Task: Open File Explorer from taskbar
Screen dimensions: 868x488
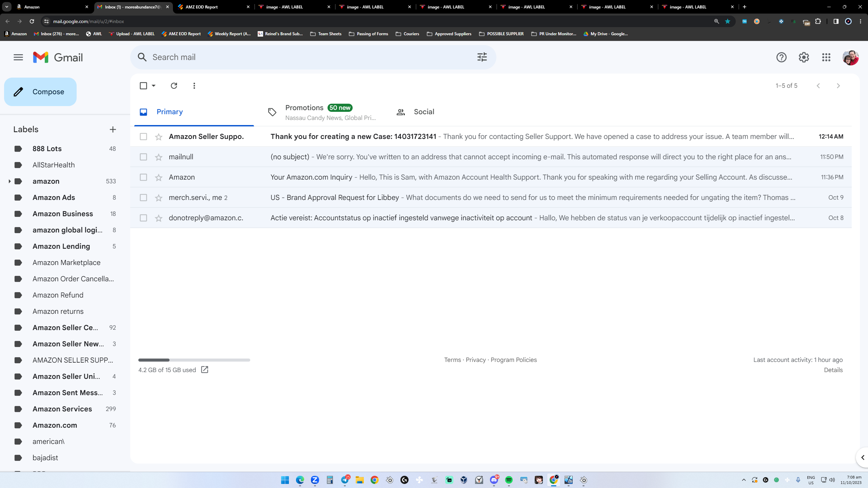Action: 359,480
